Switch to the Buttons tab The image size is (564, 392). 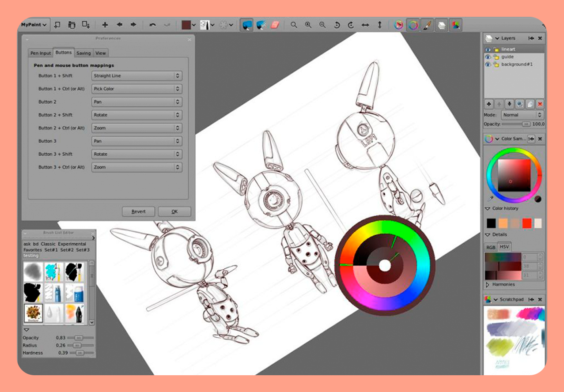[x=64, y=52]
